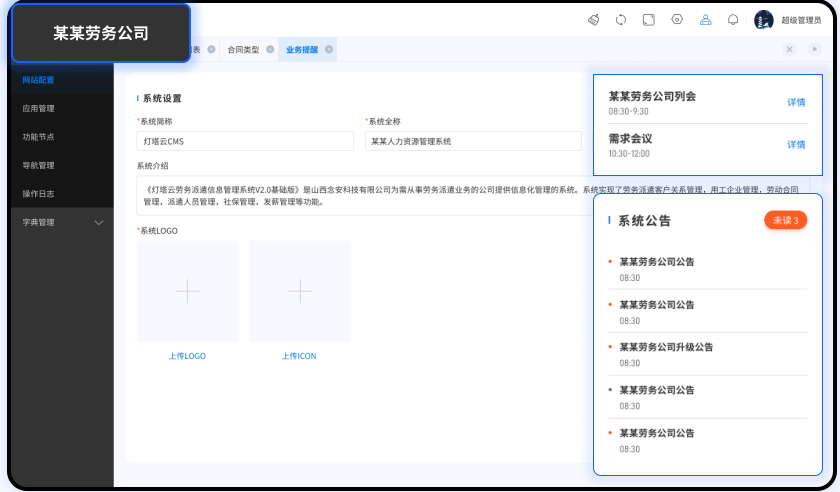
Task: Close the 合同类型 tab with its x icon
Action: click(270, 49)
